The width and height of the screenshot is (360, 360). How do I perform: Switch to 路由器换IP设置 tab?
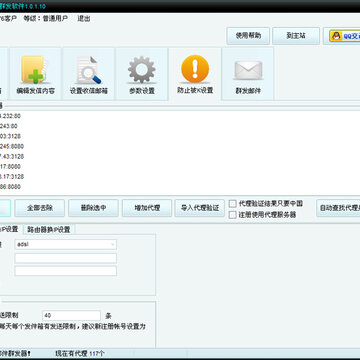point(49,229)
